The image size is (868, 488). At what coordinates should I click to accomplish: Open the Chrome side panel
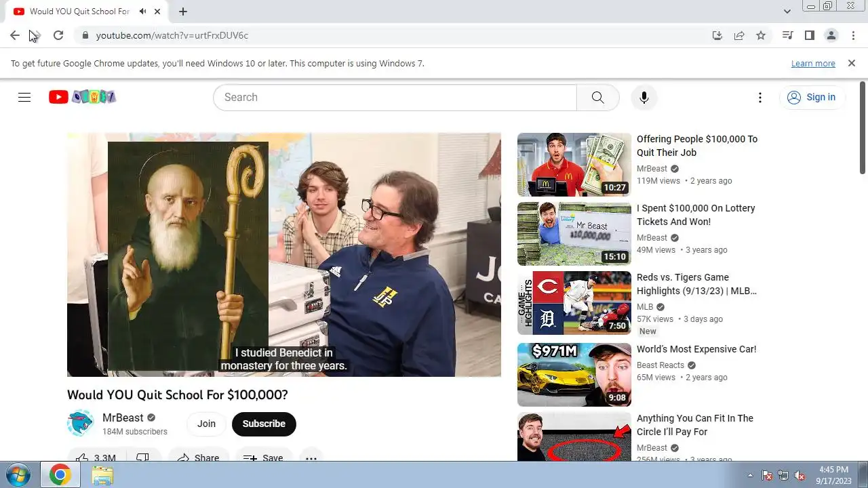[x=809, y=35]
